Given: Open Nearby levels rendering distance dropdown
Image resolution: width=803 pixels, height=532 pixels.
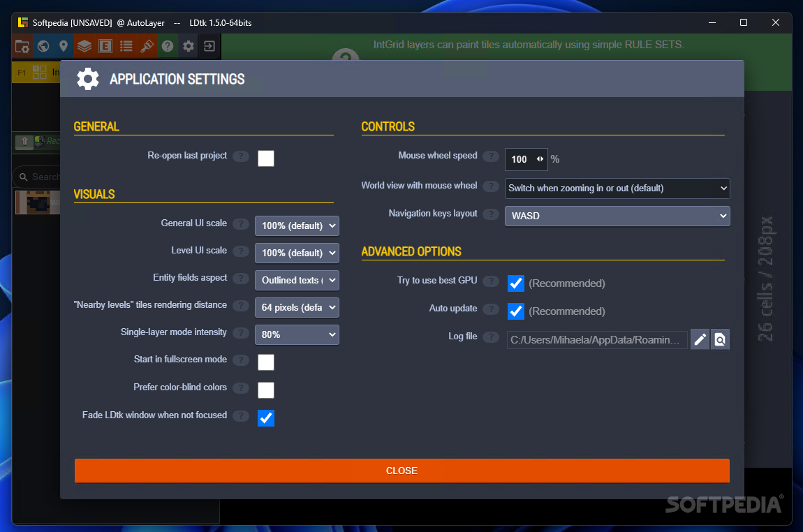Looking at the screenshot, I should (297, 308).
